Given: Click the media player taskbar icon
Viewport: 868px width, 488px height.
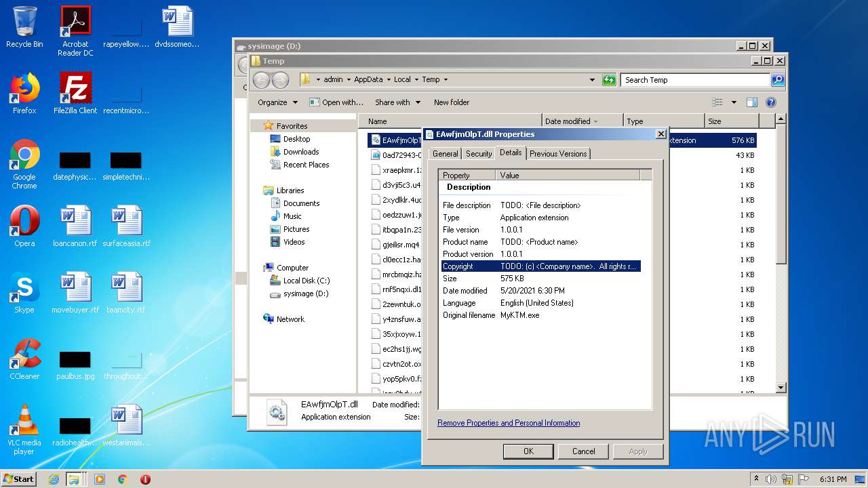Looking at the screenshot, I should pyautogui.click(x=100, y=479).
